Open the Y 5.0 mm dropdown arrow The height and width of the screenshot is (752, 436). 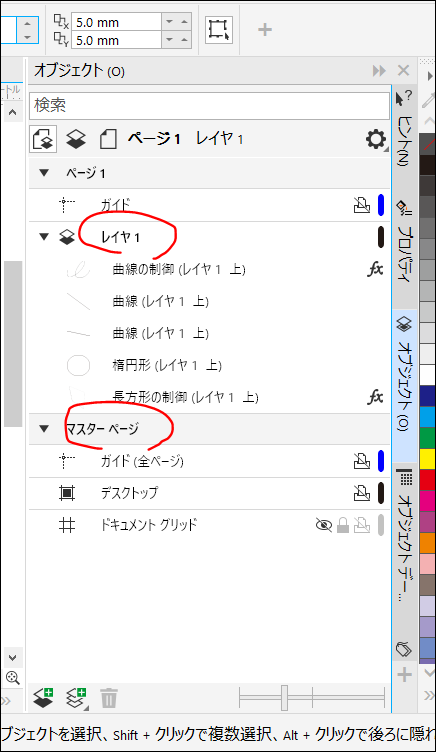[169, 40]
